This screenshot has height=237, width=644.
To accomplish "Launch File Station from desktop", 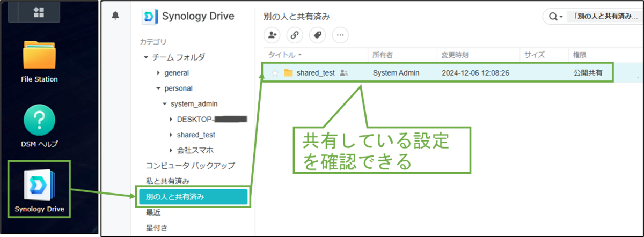I will pos(39,62).
